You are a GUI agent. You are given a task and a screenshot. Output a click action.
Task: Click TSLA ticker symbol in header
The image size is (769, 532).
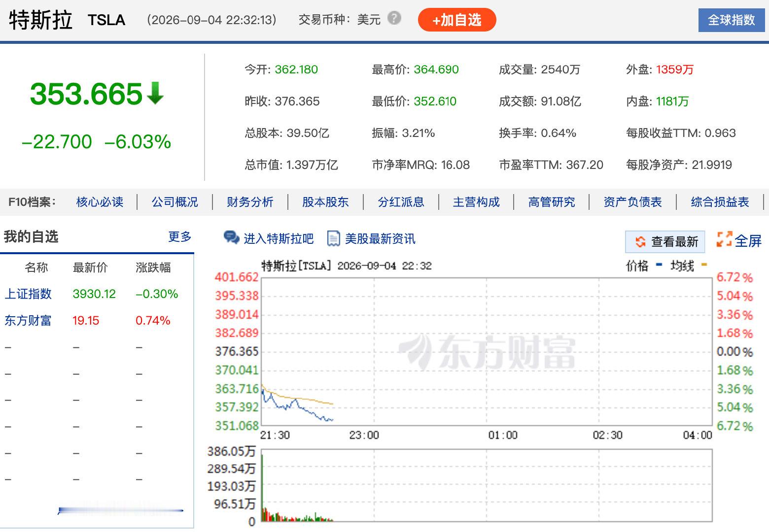[106, 20]
